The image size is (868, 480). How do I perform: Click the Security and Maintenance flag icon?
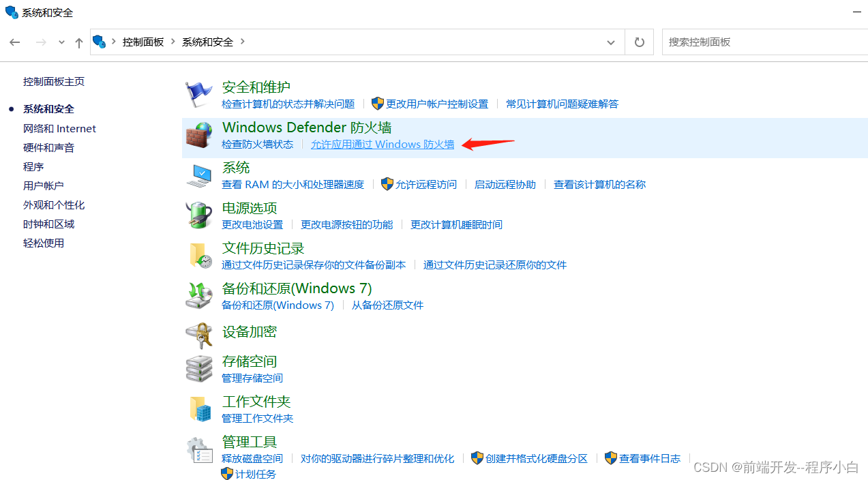click(199, 95)
